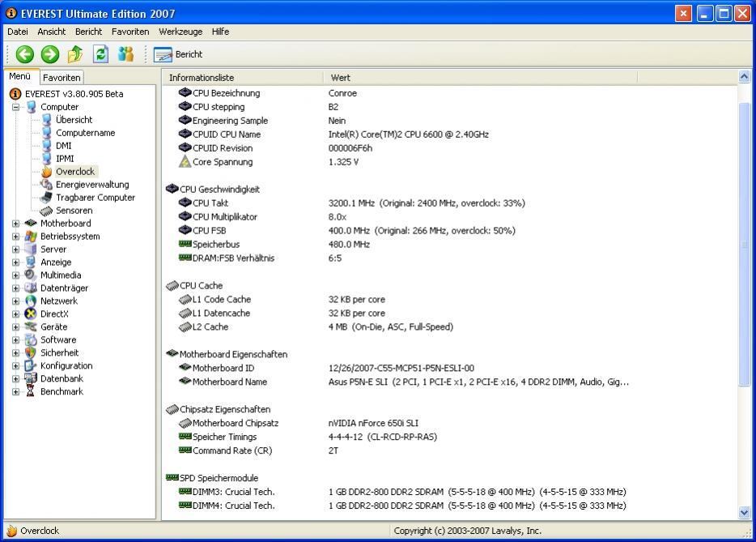
Task: Open the Datei menu
Action: 17,32
